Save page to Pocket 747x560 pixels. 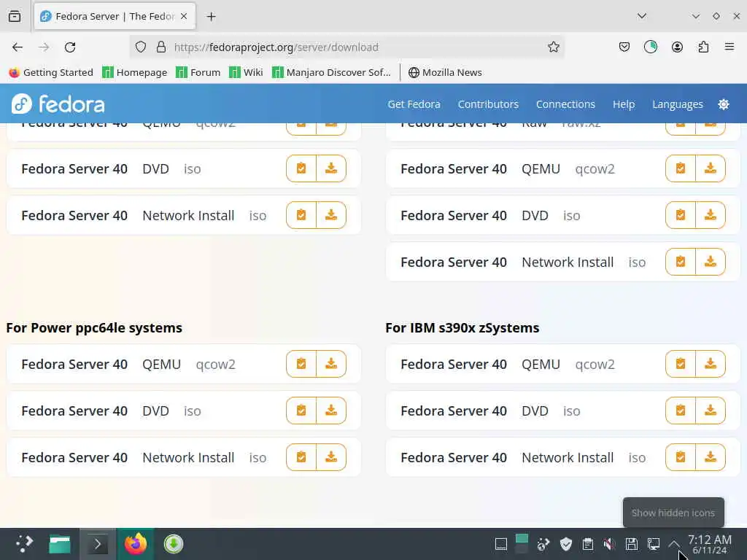pyautogui.click(x=624, y=47)
